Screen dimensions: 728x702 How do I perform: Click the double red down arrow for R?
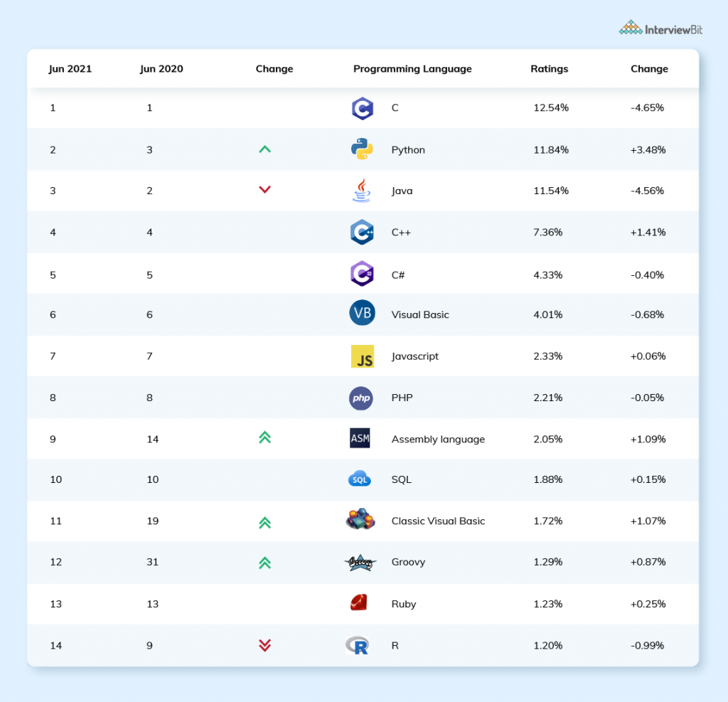click(x=264, y=645)
